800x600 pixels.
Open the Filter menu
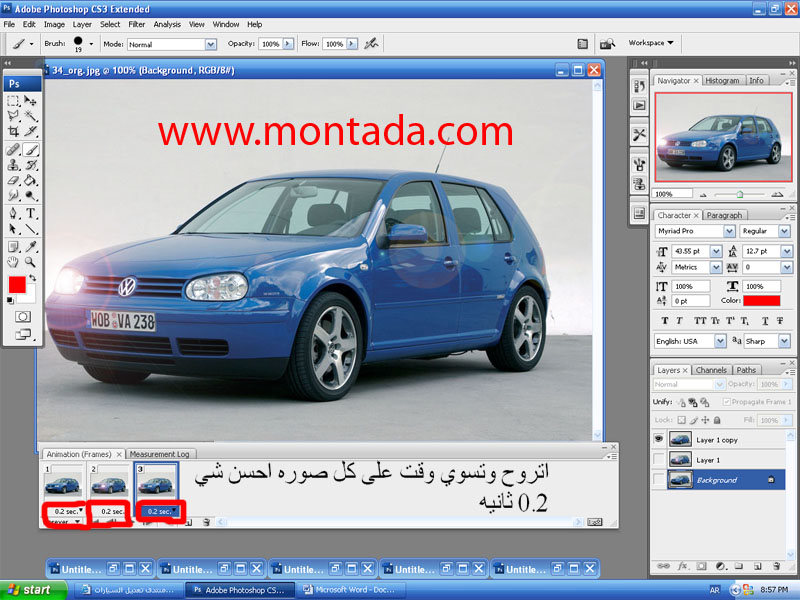[x=136, y=24]
